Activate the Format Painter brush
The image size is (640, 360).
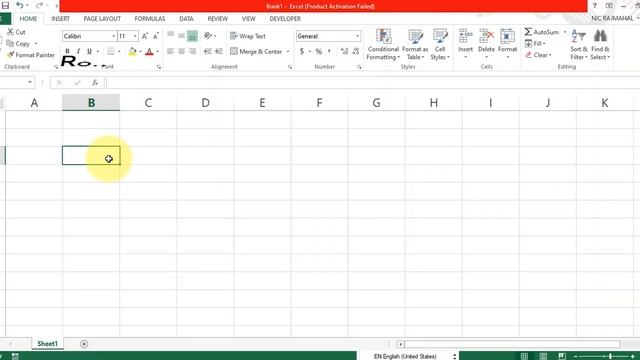click(x=10, y=55)
